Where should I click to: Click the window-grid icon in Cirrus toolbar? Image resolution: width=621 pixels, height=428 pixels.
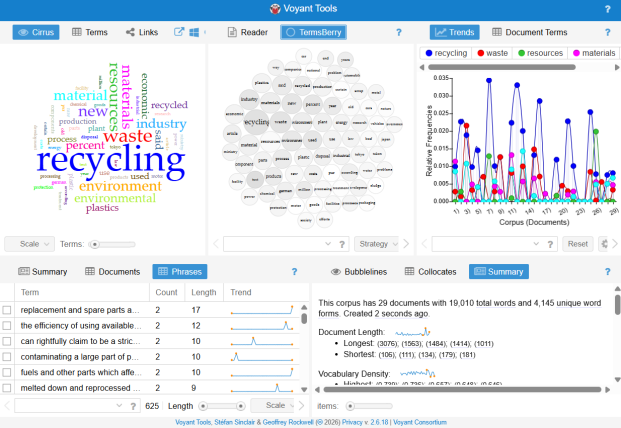tap(195, 32)
